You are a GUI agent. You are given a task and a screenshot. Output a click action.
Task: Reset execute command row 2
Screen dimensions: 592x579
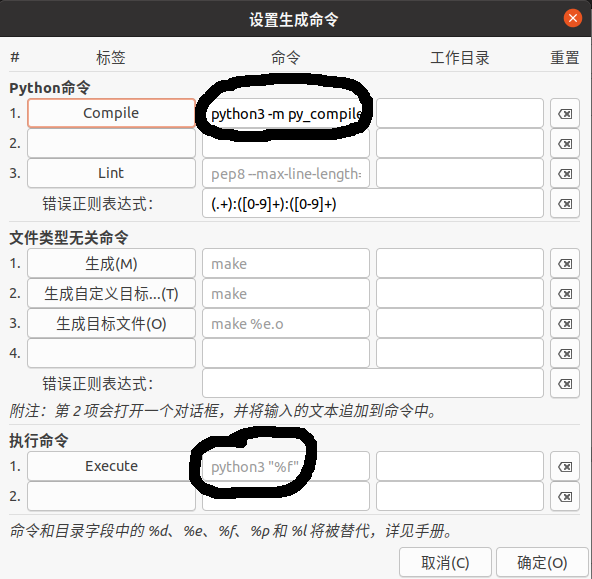pyautogui.click(x=565, y=497)
